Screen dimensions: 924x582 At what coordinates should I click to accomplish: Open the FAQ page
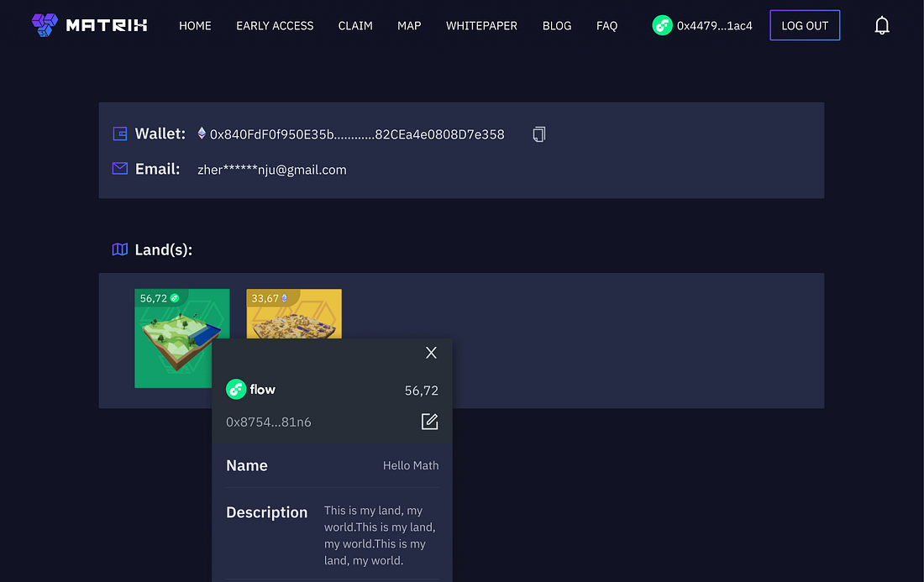(606, 26)
